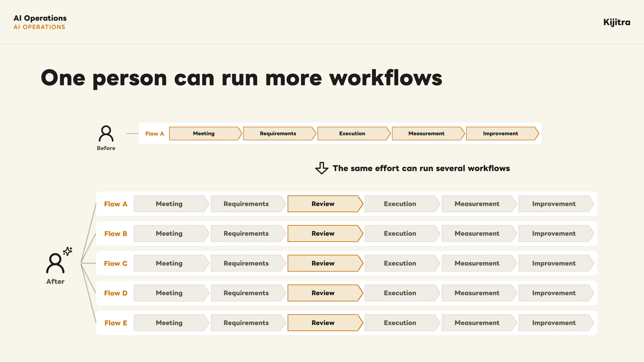Click the Before person icon
Viewport: 644px width, 362px height.
coord(106,133)
